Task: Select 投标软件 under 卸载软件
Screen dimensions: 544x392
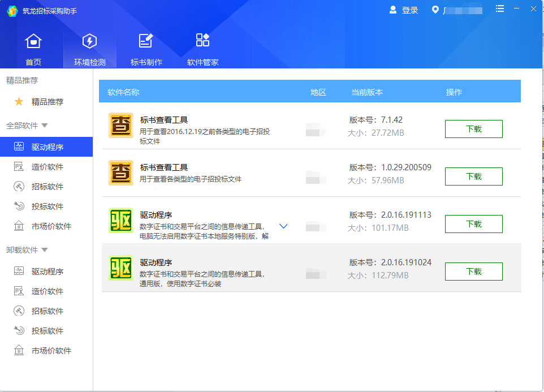Action: (x=47, y=331)
